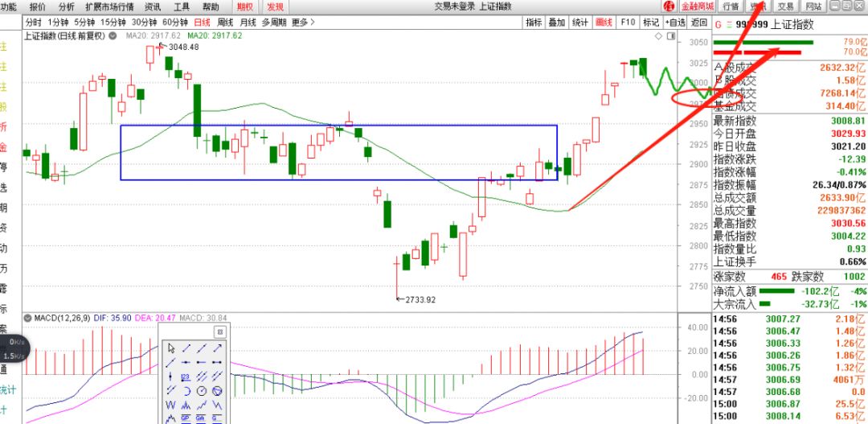Screen dimensions: 868x424
Task: Click the green MA20: 2917.62 label
Action: (215, 35)
